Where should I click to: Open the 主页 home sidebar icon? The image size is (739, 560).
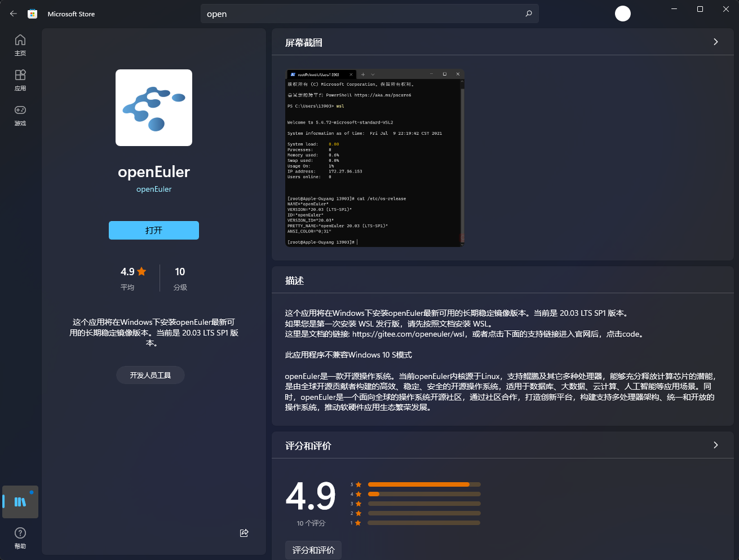[20, 45]
